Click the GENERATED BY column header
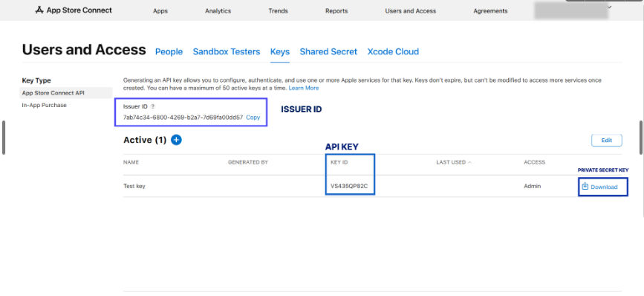This screenshot has width=644, height=296. click(x=248, y=162)
